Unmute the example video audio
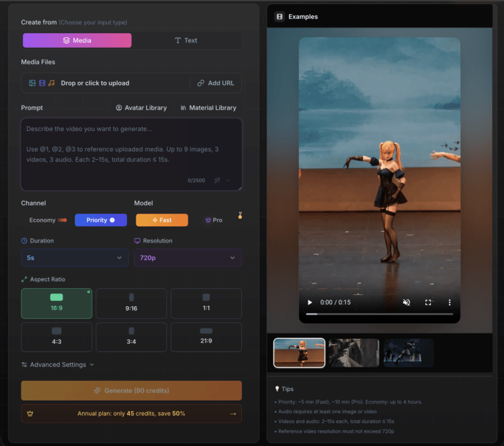This screenshot has height=446, width=504. point(407,302)
